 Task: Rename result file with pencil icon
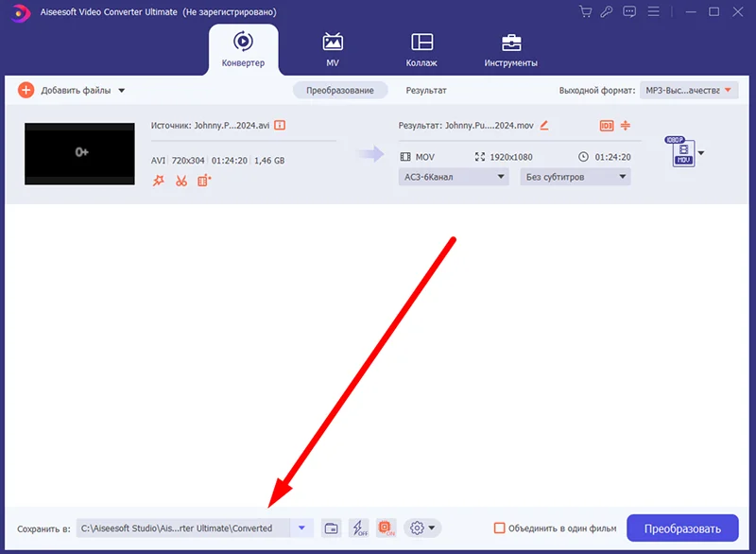click(x=544, y=126)
